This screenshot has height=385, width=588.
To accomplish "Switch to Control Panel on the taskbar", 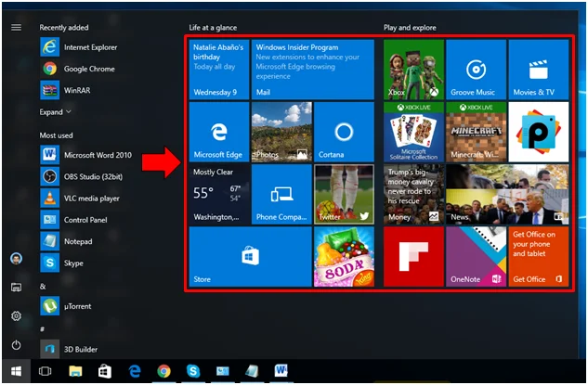I will click(223, 371).
